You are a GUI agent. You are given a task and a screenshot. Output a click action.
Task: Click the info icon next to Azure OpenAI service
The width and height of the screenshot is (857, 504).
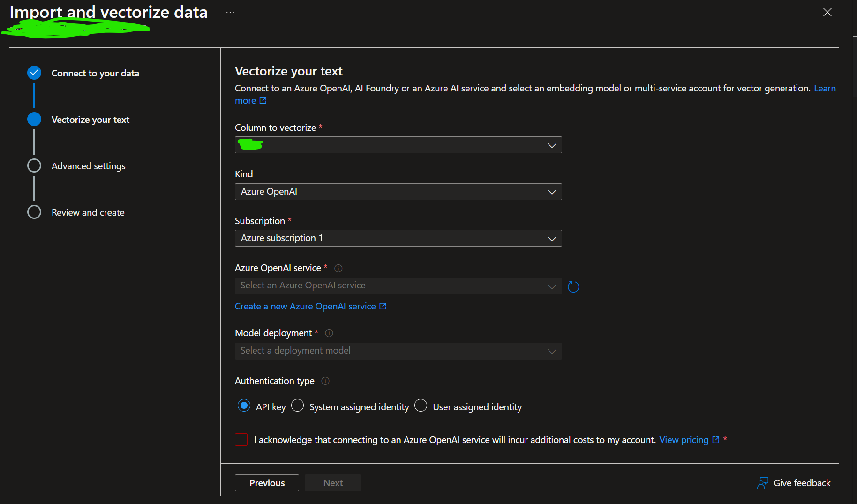tap(338, 268)
